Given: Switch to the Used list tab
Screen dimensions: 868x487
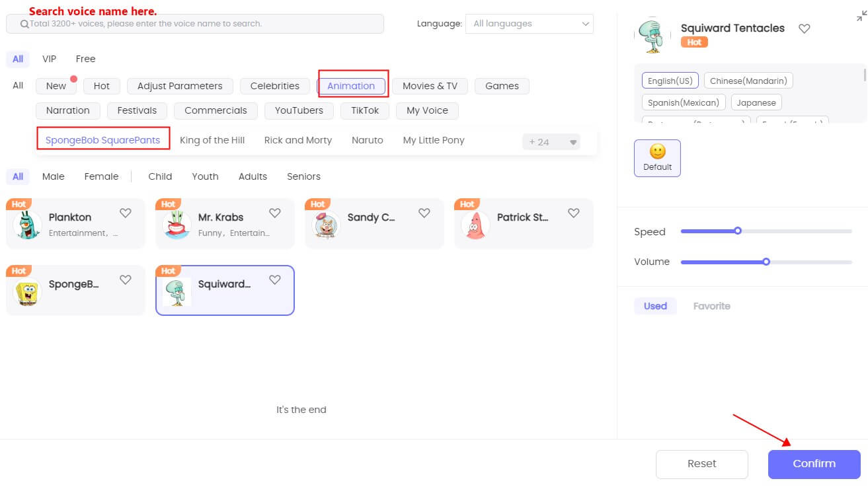Looking at the screenshot, I should click(655, 306).
